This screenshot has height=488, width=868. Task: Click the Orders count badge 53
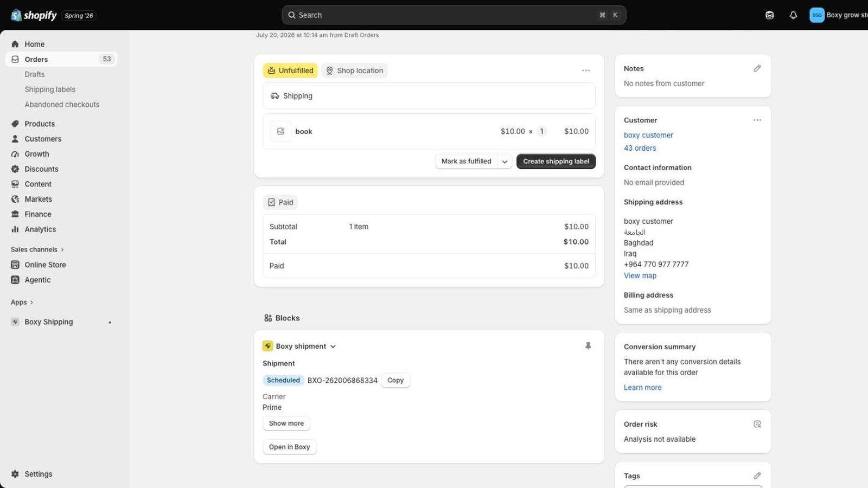pyautogui.click(x=107, y=59)
